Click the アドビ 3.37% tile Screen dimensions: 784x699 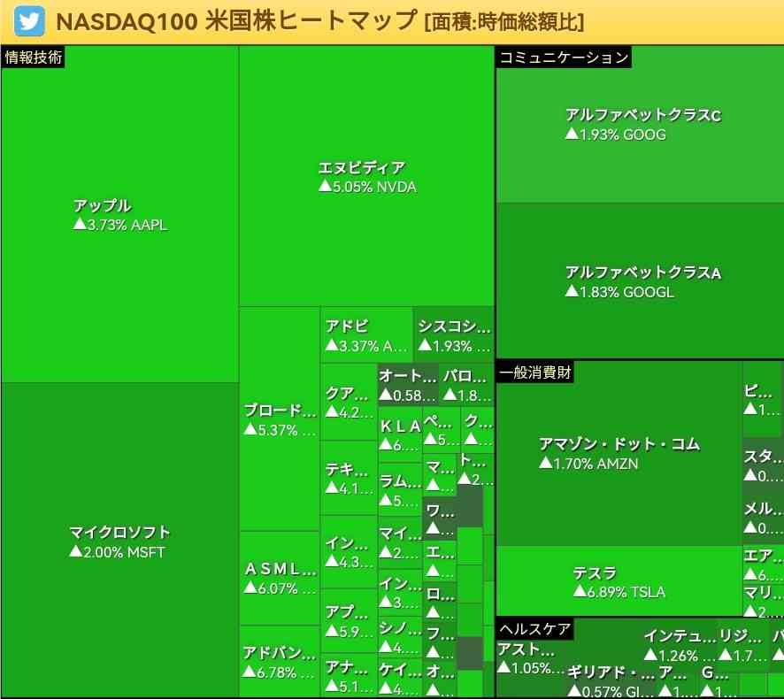366,335
